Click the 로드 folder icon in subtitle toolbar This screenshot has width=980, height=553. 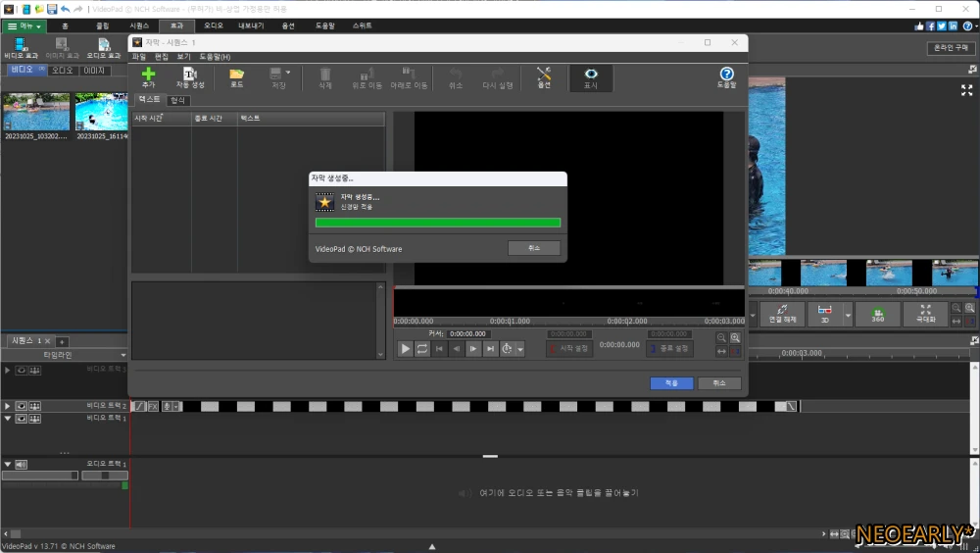click(237, 77)
